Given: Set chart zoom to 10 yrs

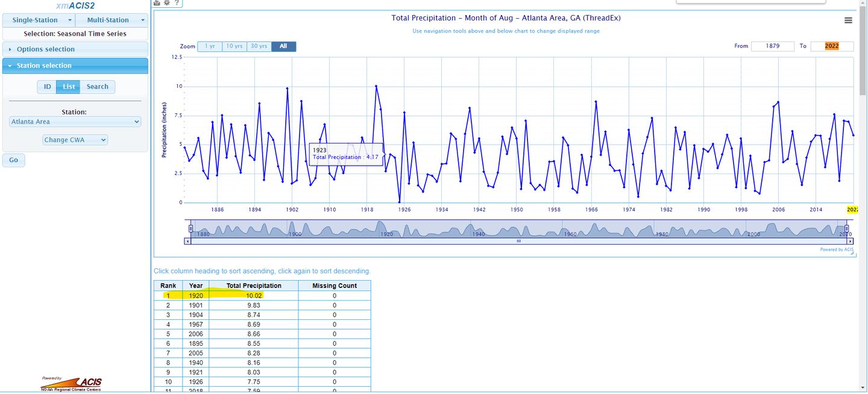Looking at the screenshot, I should [x=234, y=46].
